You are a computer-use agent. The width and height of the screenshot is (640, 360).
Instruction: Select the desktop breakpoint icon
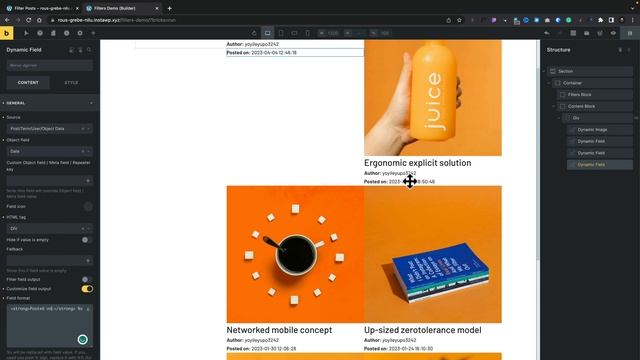click(267, 33)
